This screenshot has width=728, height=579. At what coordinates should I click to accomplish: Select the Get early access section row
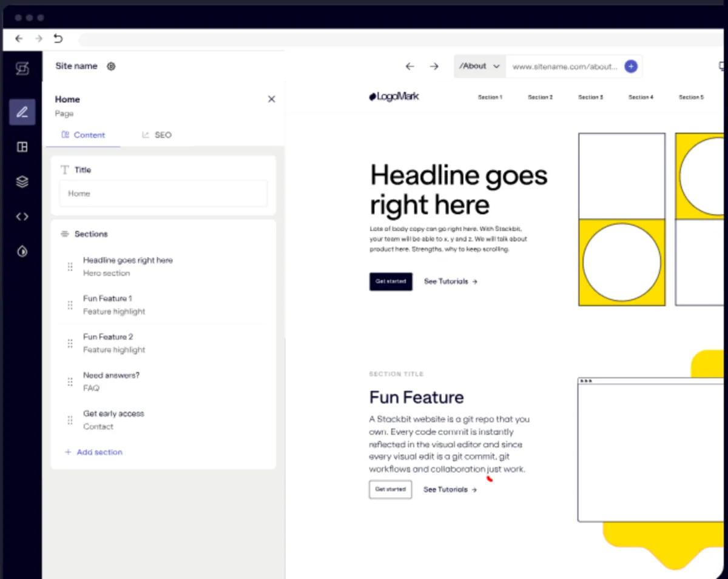pos(163,420)
